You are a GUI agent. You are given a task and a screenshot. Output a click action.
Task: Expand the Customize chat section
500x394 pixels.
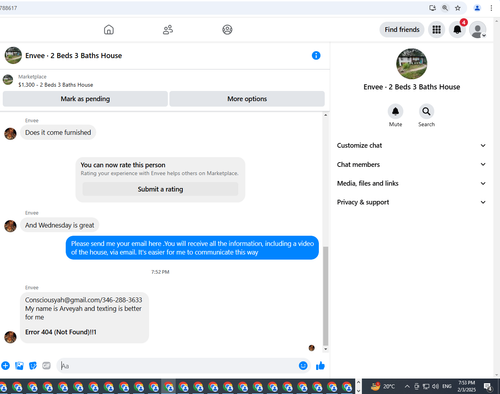click(411, 145)
